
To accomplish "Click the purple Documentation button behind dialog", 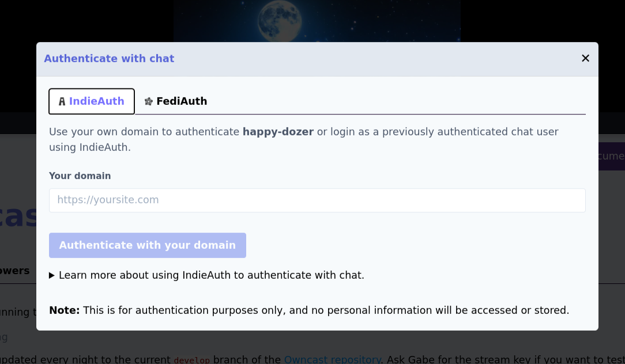I will 611,156.
